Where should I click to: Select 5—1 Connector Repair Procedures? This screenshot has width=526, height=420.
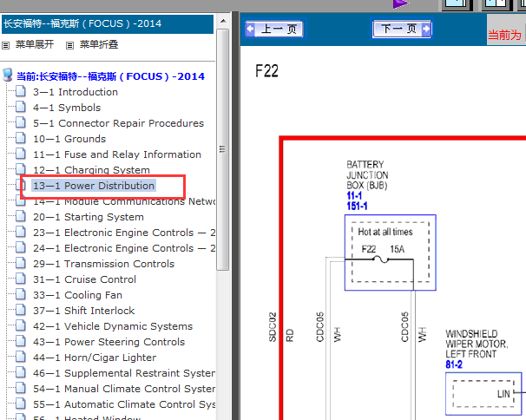coord(118,123)
